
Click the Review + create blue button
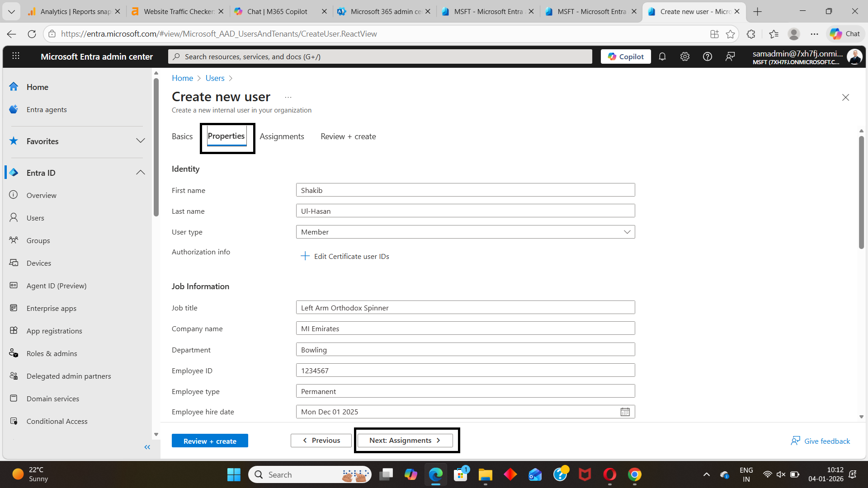[210, 441]
